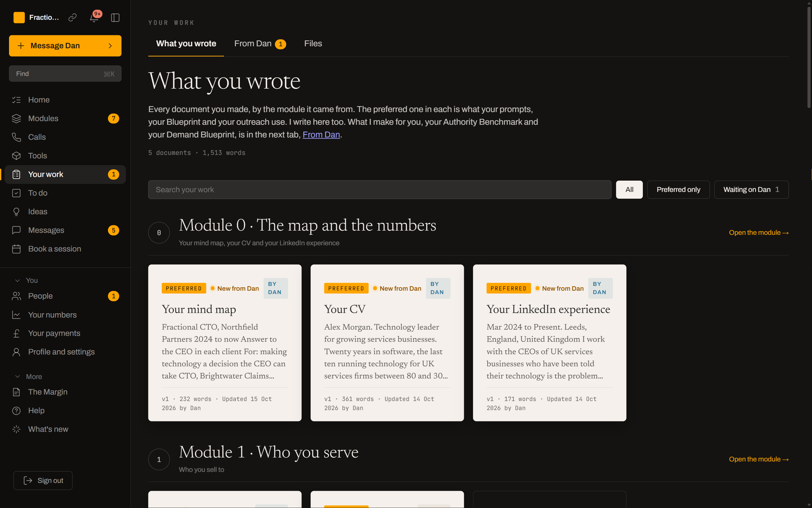
Task: Switch to the Files tab
Action: (x=313, y=44)
